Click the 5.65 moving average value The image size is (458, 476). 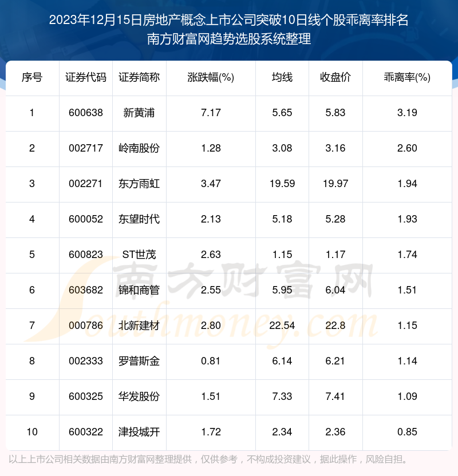pos(282,113)
